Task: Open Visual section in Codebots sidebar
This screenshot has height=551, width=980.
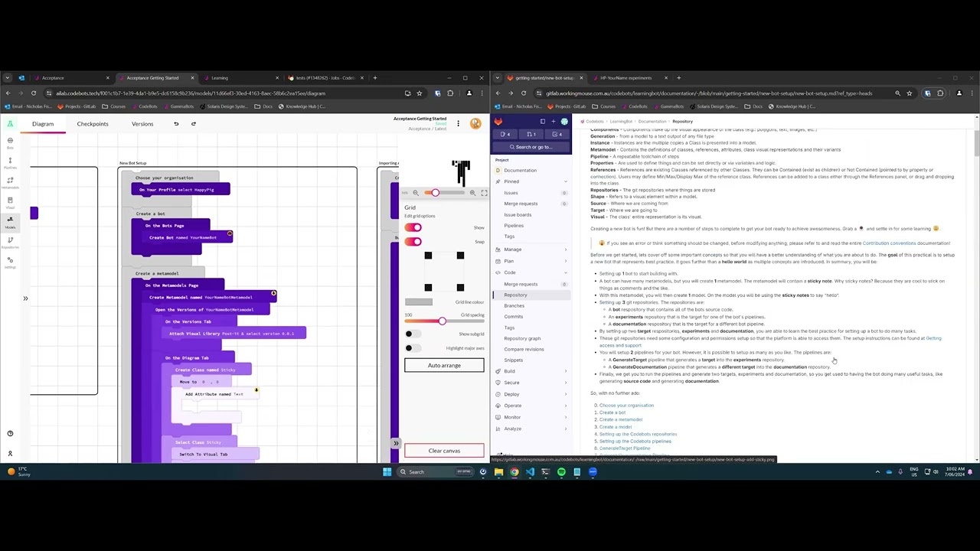Action: point(10,202)
